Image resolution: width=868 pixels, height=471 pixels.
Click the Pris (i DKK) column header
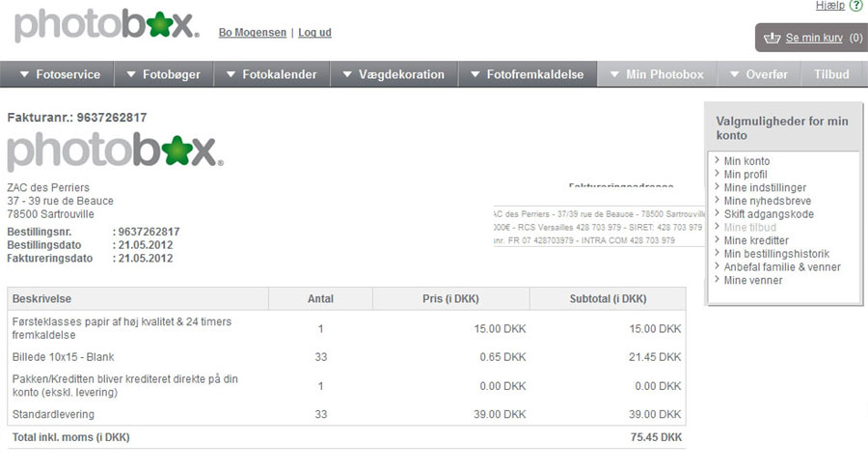tap(450, 298)
